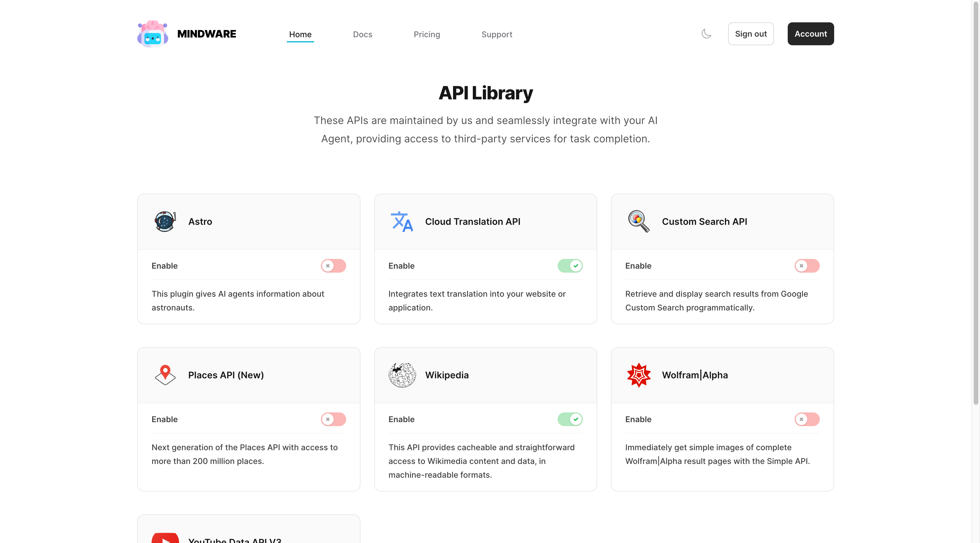Click the Places API map pin icon
Screen dimensions: 980x543
tap(165, 375)
